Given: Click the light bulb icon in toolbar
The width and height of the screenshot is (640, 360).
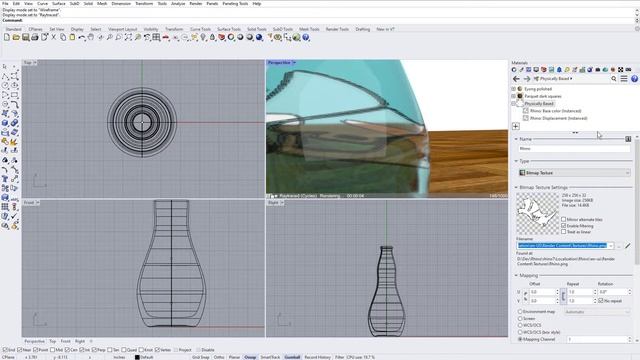Looking at the screenshot, I should (203, 38).
